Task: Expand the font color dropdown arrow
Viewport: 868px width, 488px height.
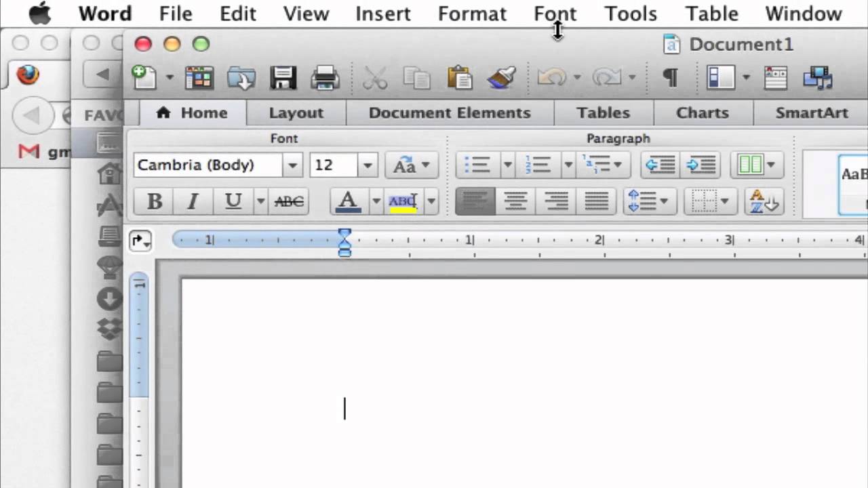Action: [x=376, y=201]
